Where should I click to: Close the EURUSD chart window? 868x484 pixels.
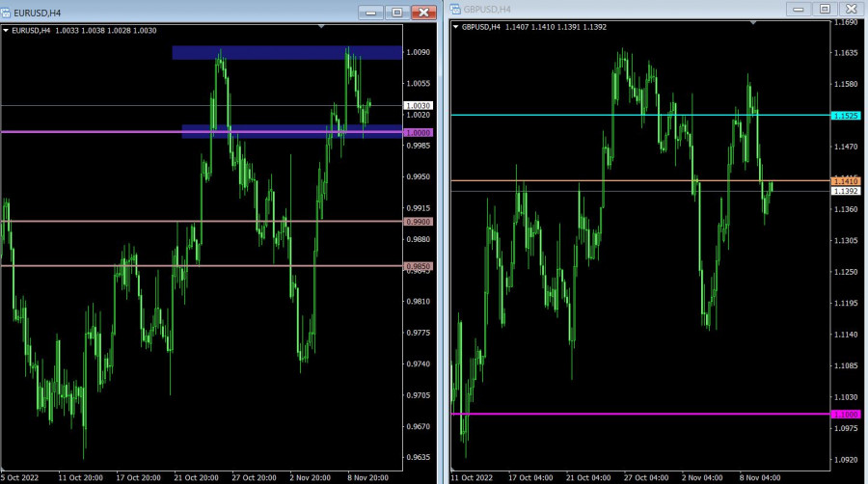pos(422,12)
